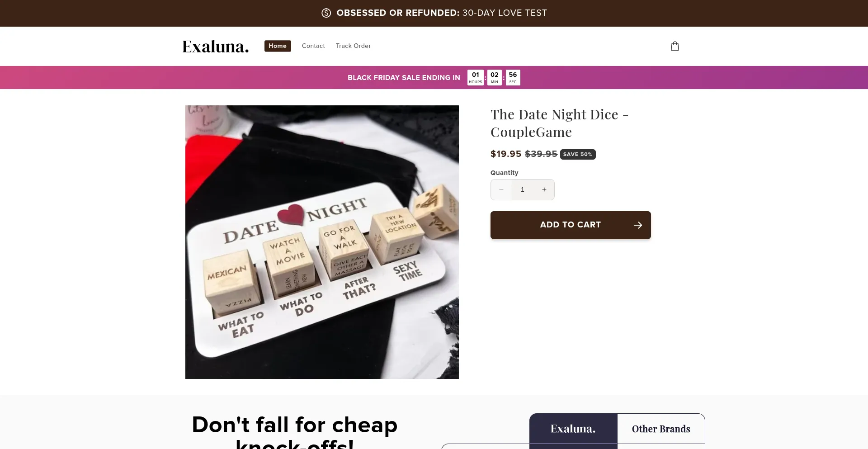Open the Track Order page
Image resolution: width=868 pixels, height=449 pixels.
353,46
